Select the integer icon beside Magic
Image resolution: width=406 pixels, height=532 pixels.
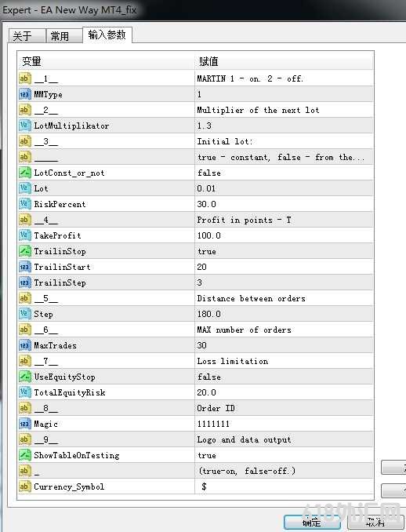(25, 424)
